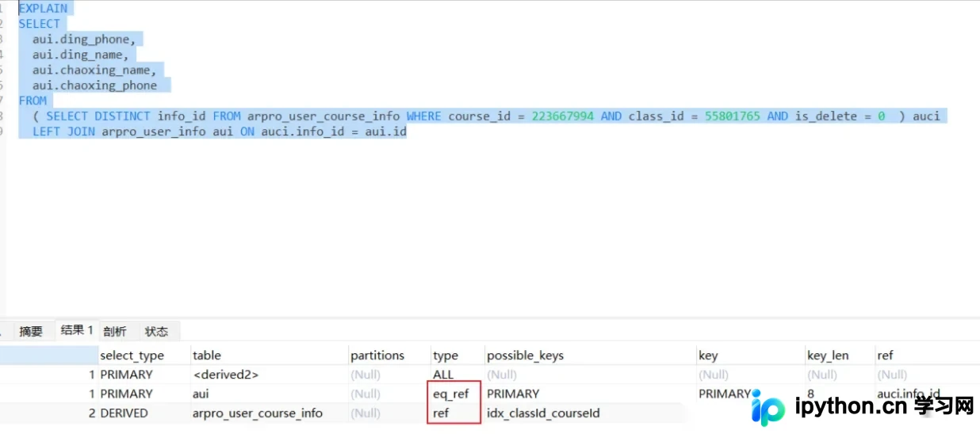
Task: Click LEFT JOIN keyword in query
Action: 63,131
